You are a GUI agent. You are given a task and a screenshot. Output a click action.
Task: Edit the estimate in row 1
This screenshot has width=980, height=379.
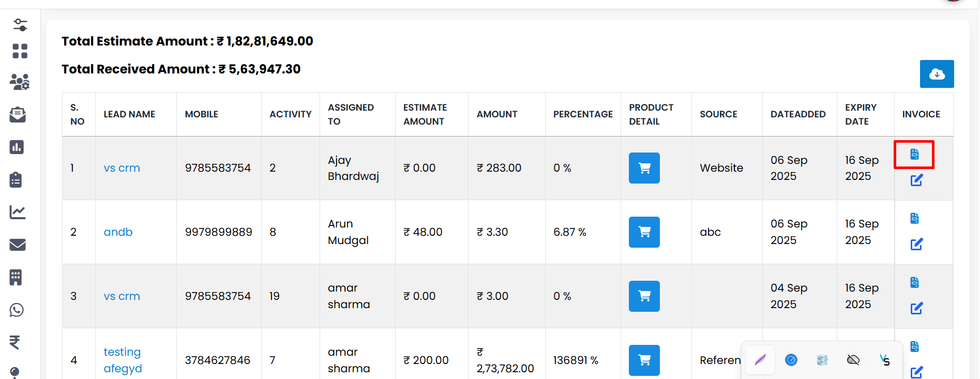point(916,180)
